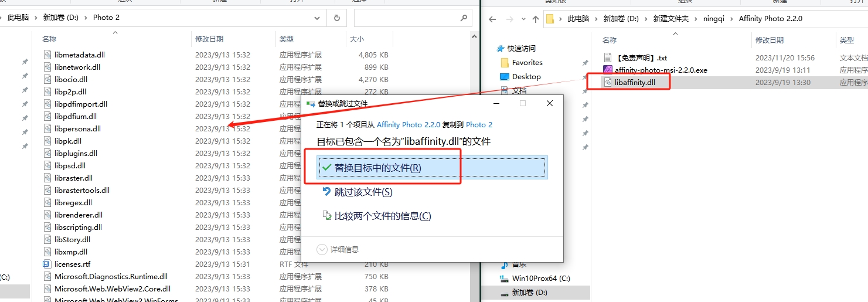Open Favorites folder in navigation pane
868x302 pixels.
click(527, 62)
